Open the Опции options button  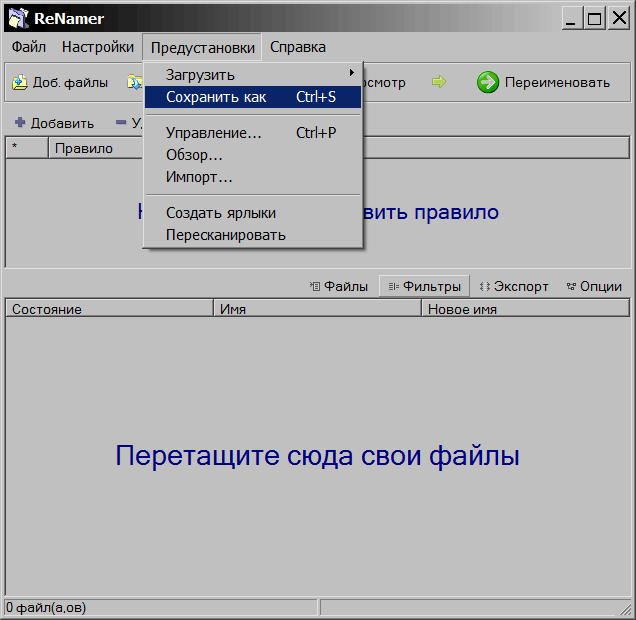click(594, 286)
